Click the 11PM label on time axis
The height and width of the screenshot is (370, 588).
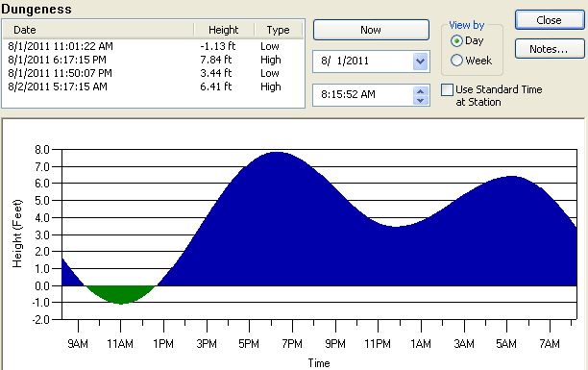click(378, 344)
